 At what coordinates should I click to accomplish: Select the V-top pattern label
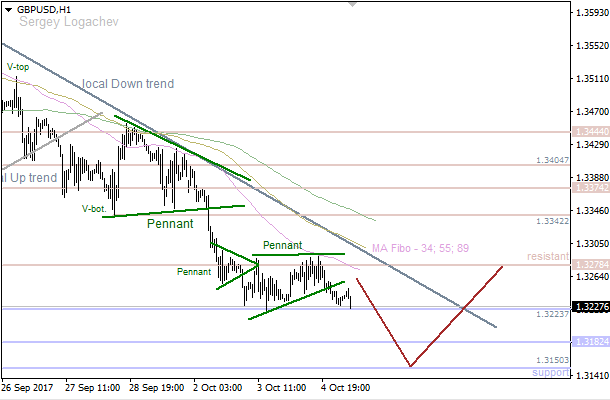(x=17, y=67)
